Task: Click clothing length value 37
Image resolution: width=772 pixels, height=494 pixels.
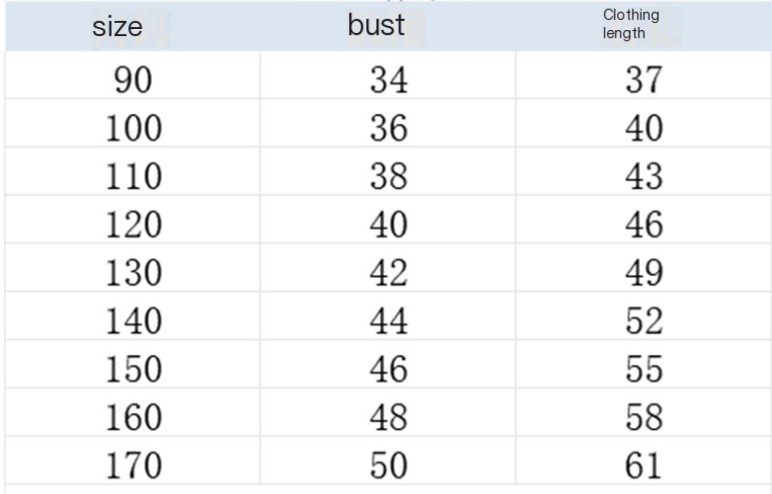Action: (x=643, y=81)
